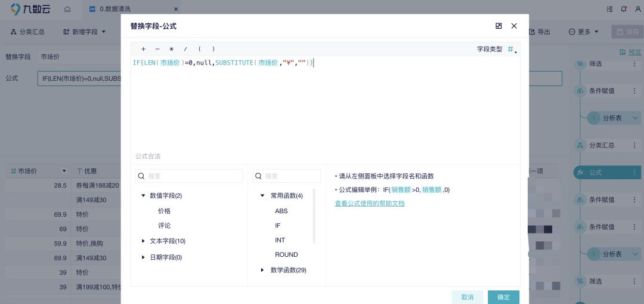
Task: Choose the ROUND function
Action: (286, 254)
